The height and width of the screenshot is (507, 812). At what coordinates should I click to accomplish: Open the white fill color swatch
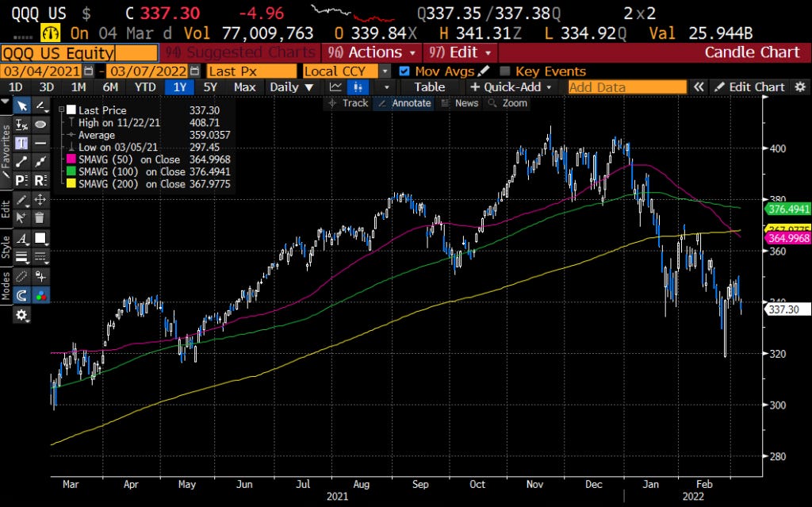(x=40, y=239)
